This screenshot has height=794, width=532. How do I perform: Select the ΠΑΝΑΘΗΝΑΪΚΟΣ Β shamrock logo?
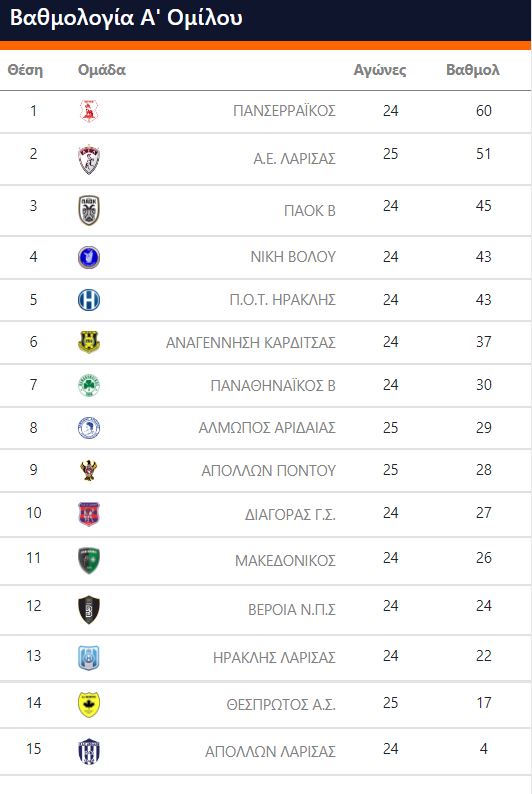pyautogui.click(x=89, y=385)
